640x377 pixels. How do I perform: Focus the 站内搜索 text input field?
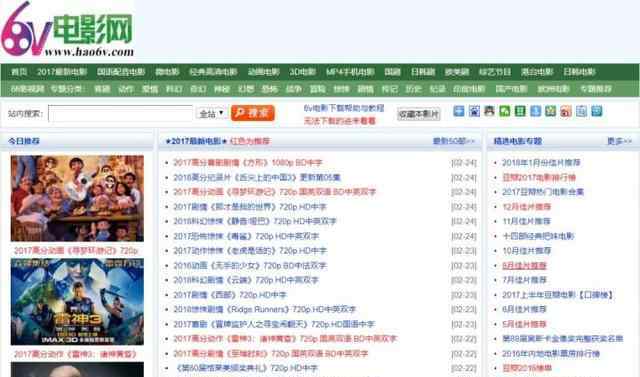120,113
